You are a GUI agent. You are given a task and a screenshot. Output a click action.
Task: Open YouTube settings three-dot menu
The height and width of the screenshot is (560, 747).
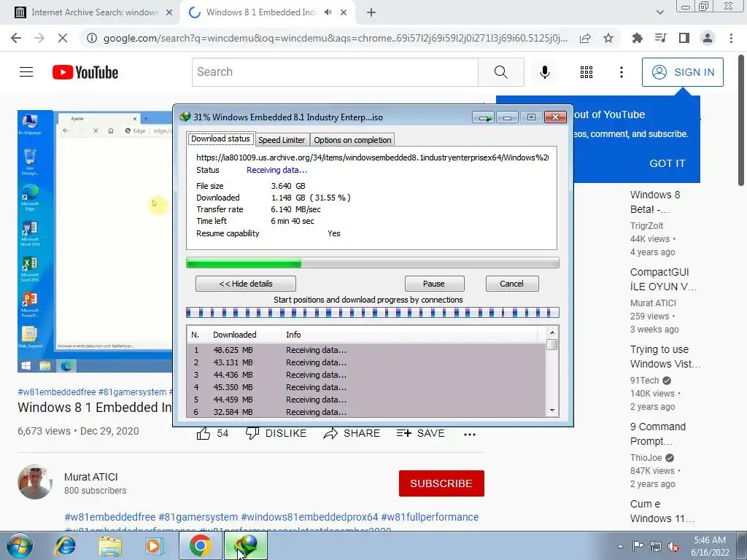622,72
